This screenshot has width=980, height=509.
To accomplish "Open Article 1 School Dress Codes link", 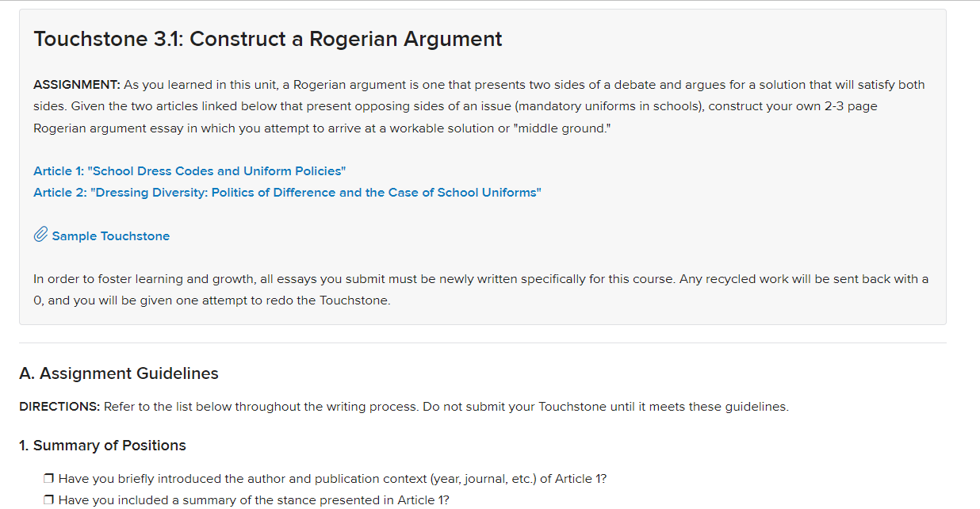I will tap(189, 171).
